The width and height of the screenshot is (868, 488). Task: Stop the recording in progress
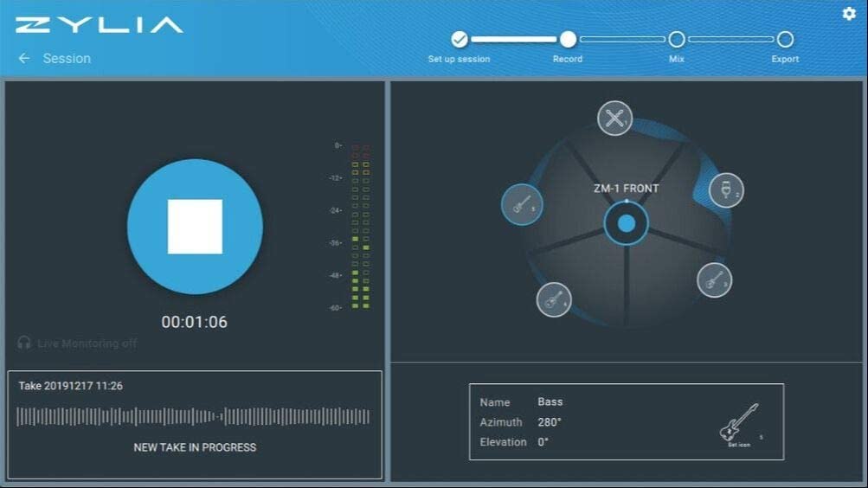pyautogui.click(x=195, y=227)
